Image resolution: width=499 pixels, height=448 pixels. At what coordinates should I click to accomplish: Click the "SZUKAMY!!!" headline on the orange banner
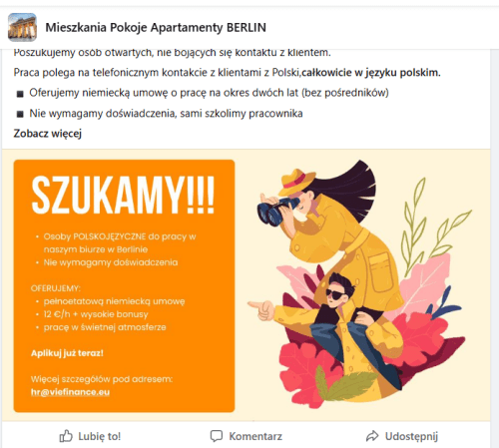click(123, 195)
